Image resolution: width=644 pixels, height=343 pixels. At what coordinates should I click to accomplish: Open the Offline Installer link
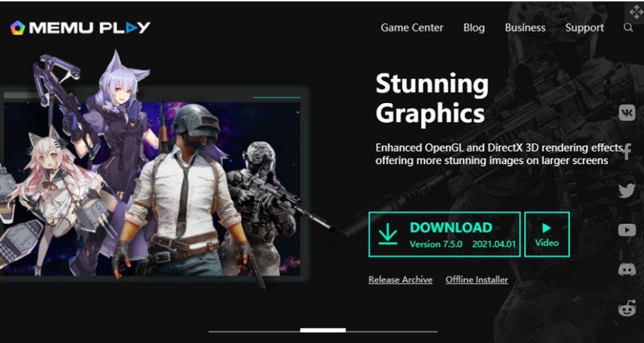click(477, 280)
